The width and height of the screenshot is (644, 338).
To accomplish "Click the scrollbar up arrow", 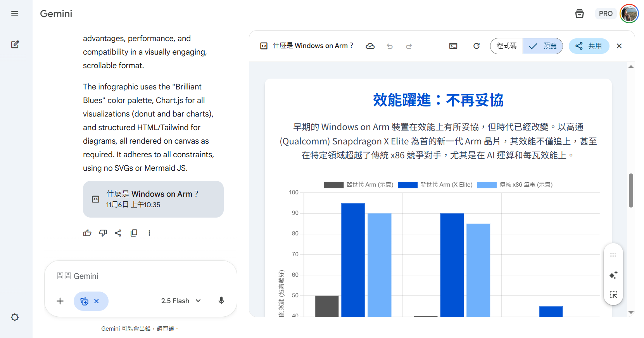I will [631, 67].
